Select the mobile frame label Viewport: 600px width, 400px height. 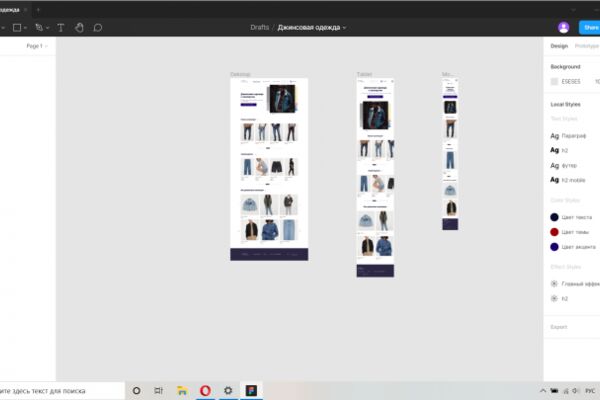pyautogui.click(x=447, y=74)
